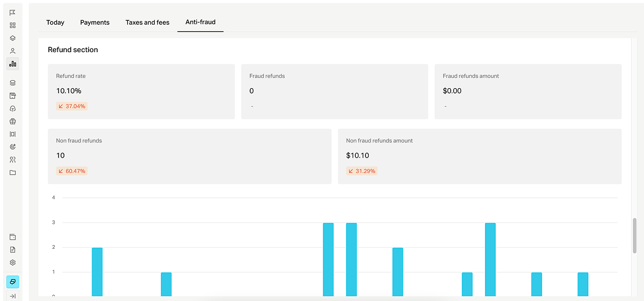Select the document icon near sidebar bottom
The width and height of the screenshot is (644, 301).
pos(13,250)
